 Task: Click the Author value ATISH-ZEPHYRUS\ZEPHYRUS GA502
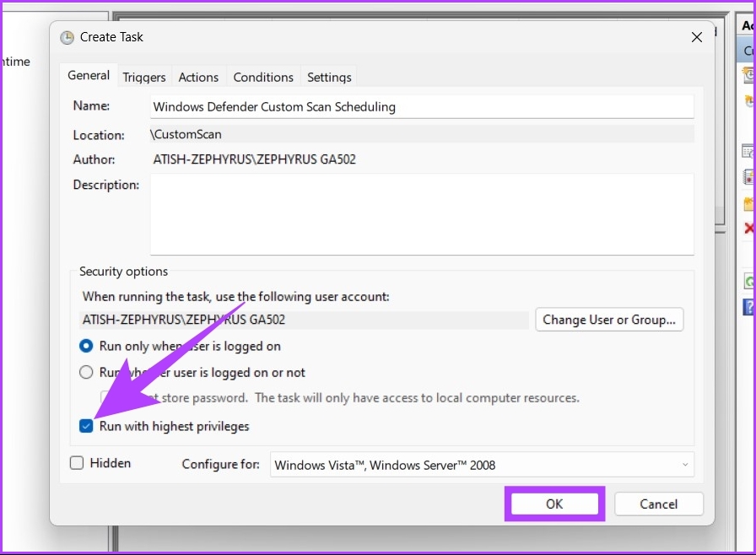point(255,159)
